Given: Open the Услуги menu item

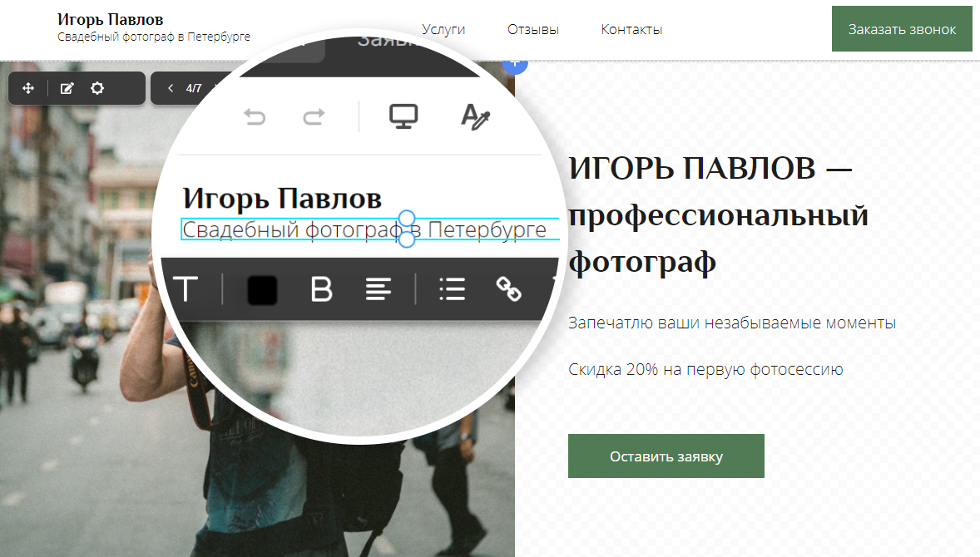Looking at the screenshot, I should 443,29.
